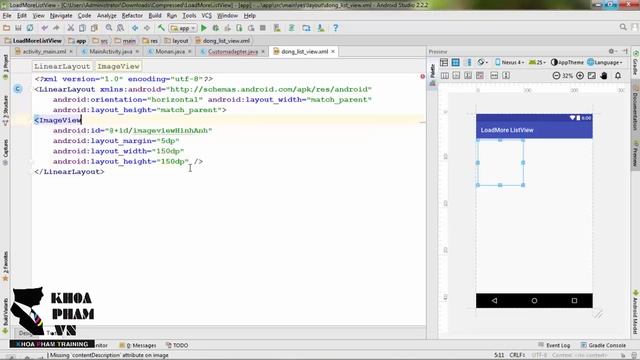Click the Undo arrow toolbar icon
Screen dimensions: 640x360
pyautogui.click(x=44, y=28)
